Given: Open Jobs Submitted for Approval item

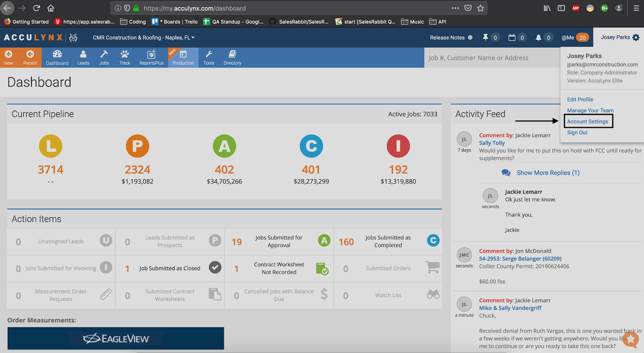Looking at the screenshot, I should 279,241.
